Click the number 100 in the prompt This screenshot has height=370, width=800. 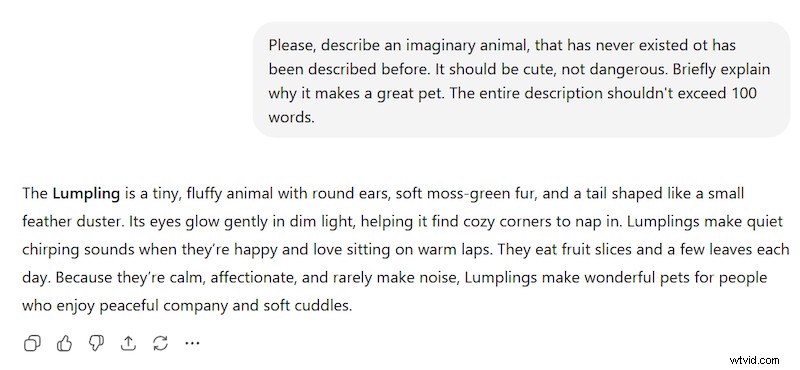coord(744,93)
